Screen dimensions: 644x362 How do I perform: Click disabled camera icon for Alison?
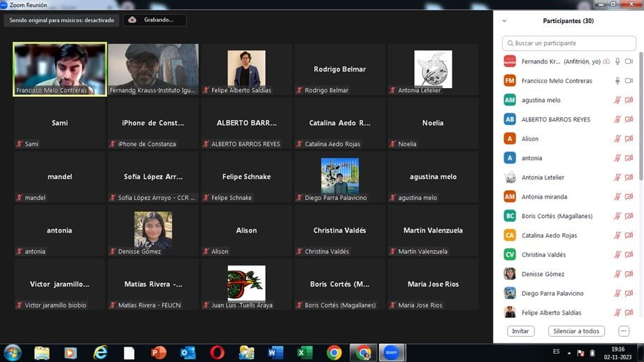(629, 139)
